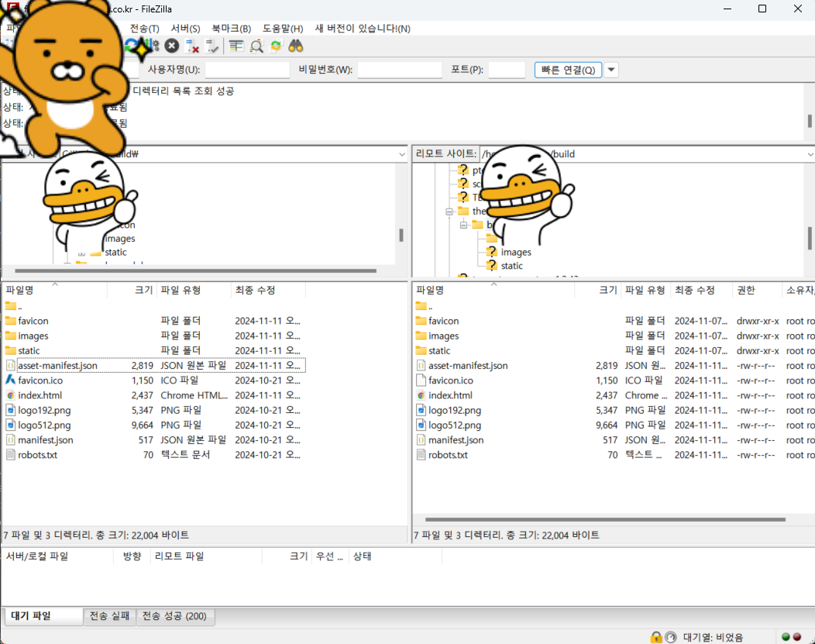Click local asset-manifest.json file icon

10,366
